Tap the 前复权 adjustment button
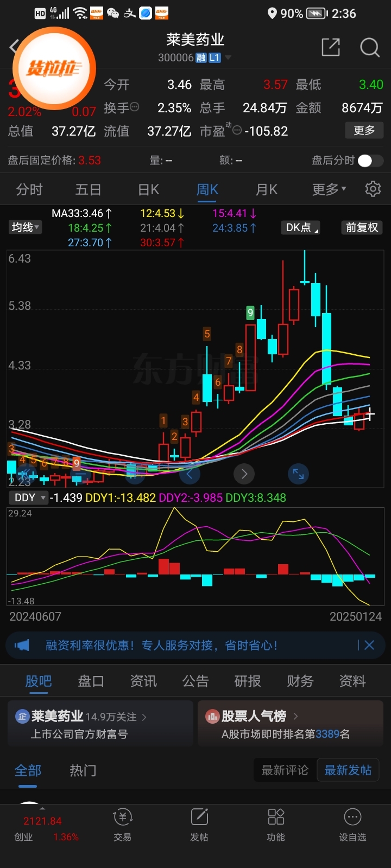 click(362, 227)
